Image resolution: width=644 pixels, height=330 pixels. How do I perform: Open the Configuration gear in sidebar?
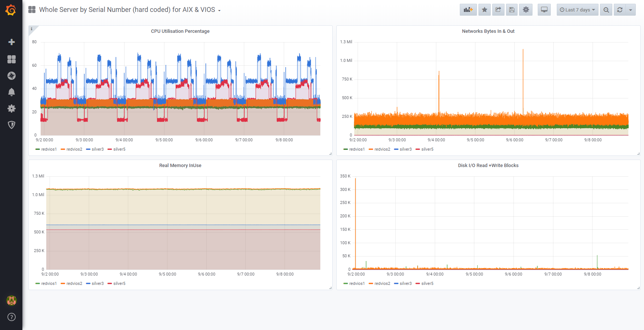coord(12,109)
